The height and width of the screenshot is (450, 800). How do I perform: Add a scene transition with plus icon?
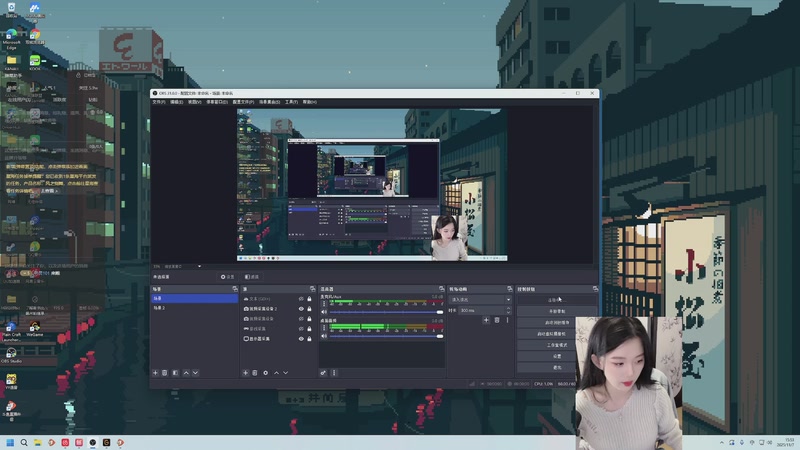tap(486, 320)
